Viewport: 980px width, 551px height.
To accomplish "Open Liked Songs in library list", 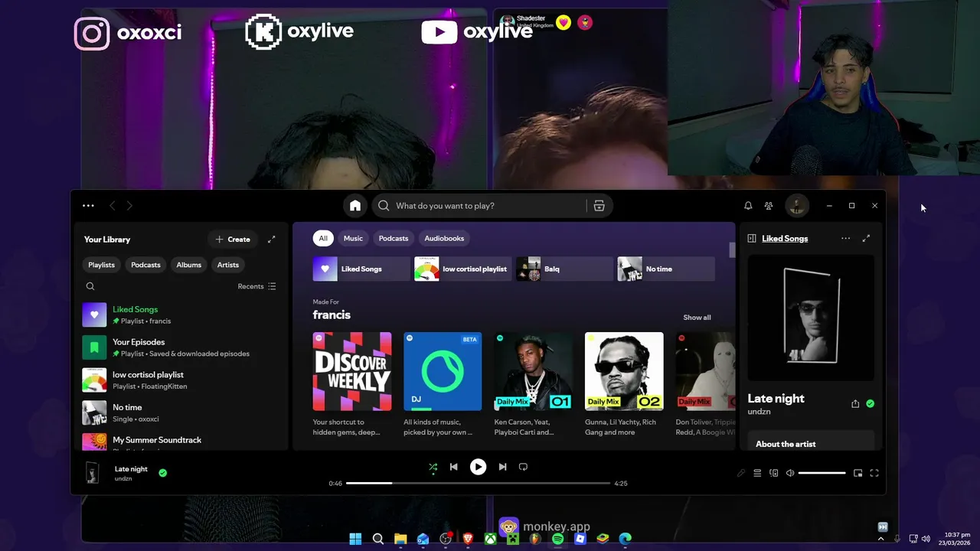I will click(x=181, y=315).
